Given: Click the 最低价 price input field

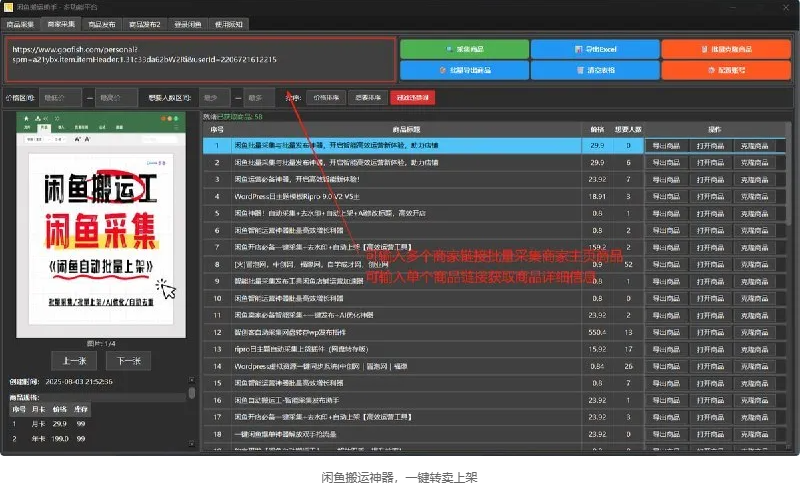Looking at the screenshot, I should (x=60, y=97).
